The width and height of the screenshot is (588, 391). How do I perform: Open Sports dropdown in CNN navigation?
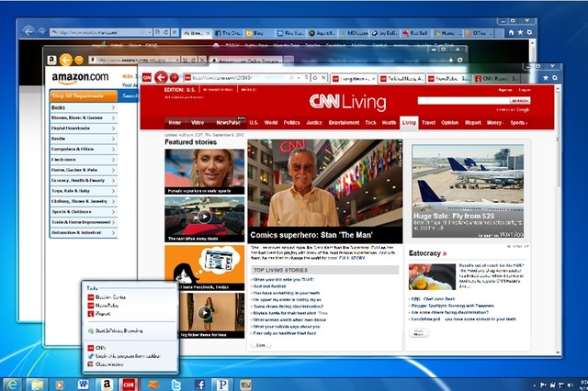click(x=518, y=122)
